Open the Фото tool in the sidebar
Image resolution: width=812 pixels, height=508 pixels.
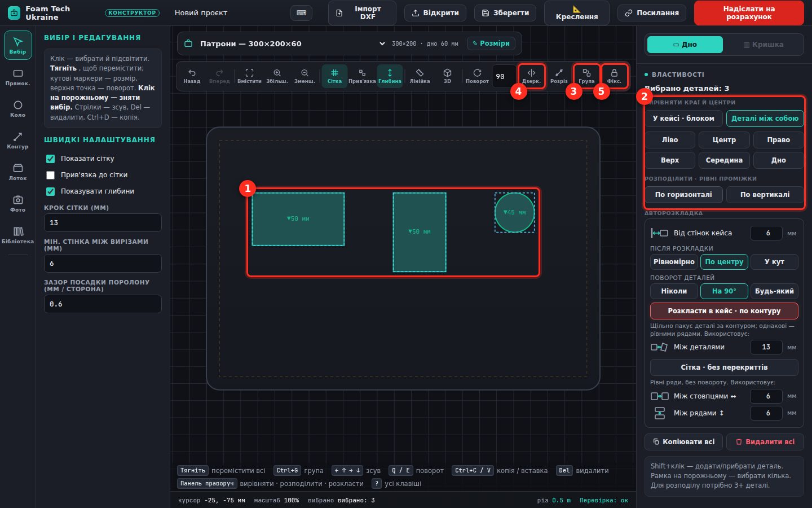pyautogui.click(x=17, y=204)
